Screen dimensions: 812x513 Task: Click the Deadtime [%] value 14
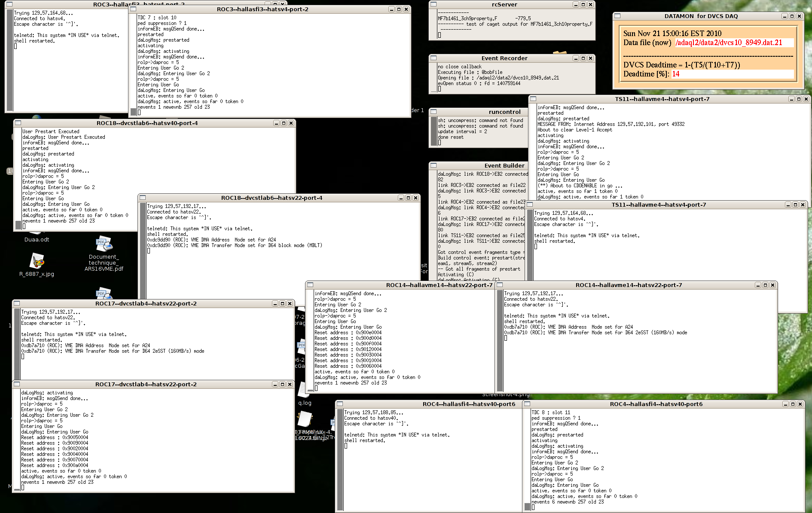[675, 74]
